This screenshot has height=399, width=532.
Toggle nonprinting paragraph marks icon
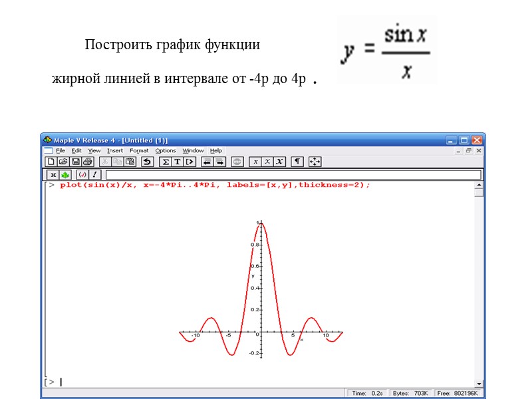297,162
